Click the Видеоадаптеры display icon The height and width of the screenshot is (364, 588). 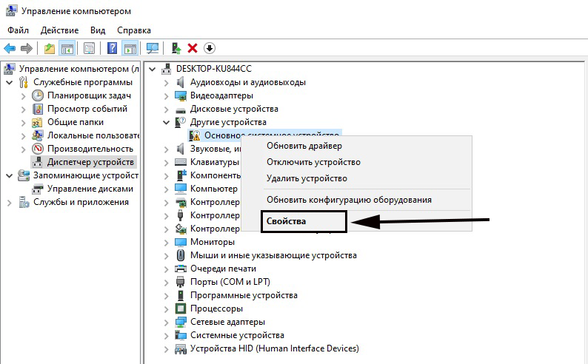click(x=181, y=96)
